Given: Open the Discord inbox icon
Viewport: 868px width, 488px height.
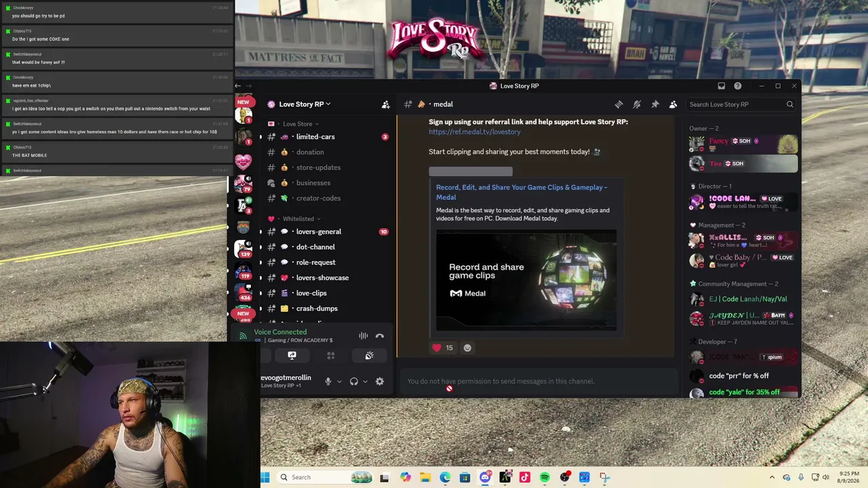Looking at the screenshot, I should point(722,86).
